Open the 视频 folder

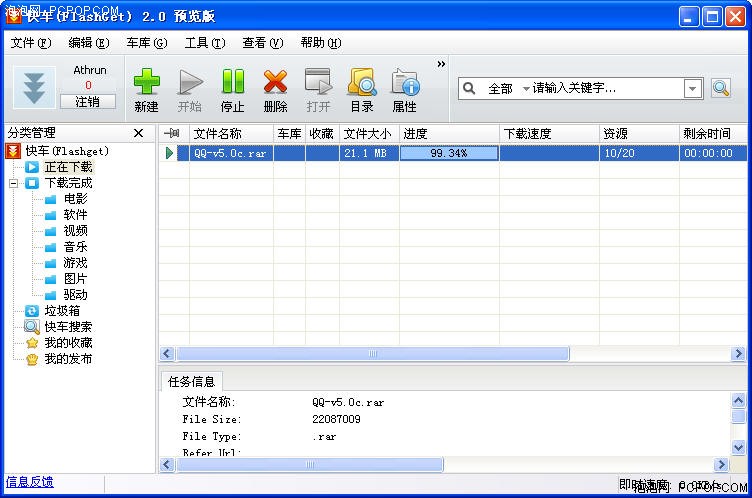click(75, 231)
